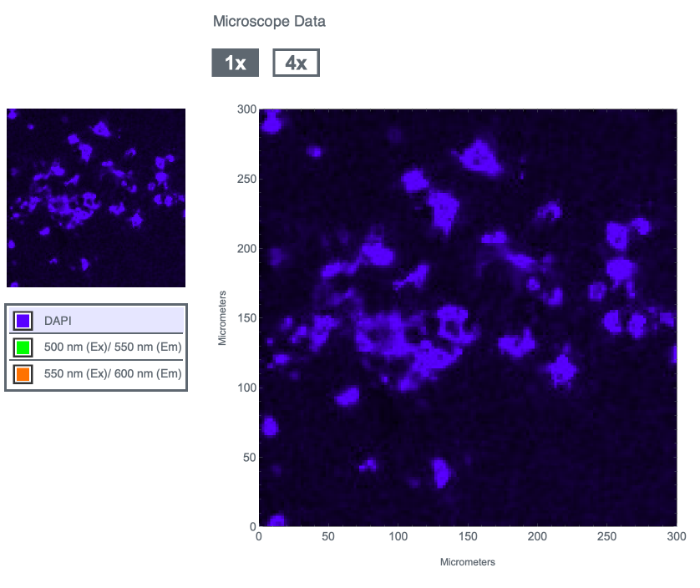This screenshot has height=588, width=700.
Task: Click the vertical axis Micrometers label
Action: coord(222,318)
